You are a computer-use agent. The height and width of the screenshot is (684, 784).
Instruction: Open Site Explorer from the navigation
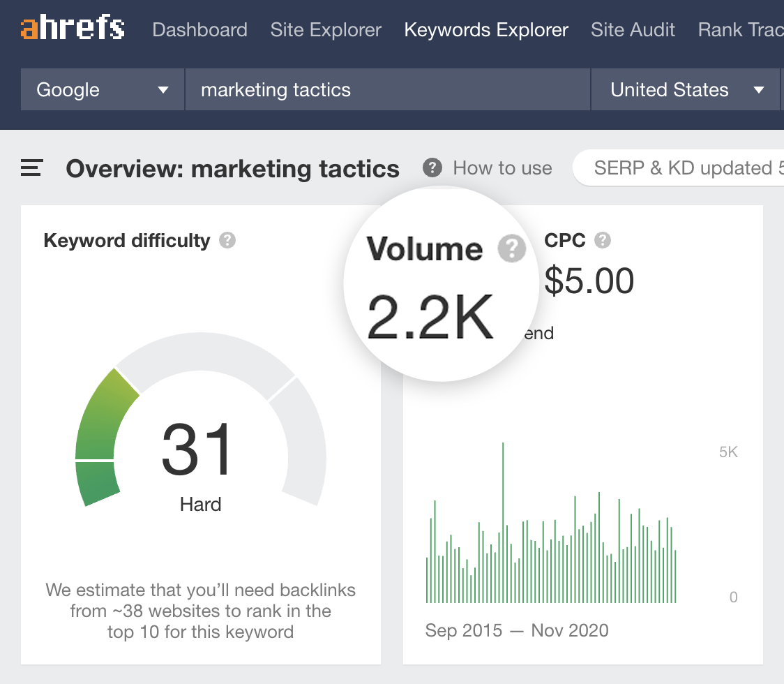point(326,30)
